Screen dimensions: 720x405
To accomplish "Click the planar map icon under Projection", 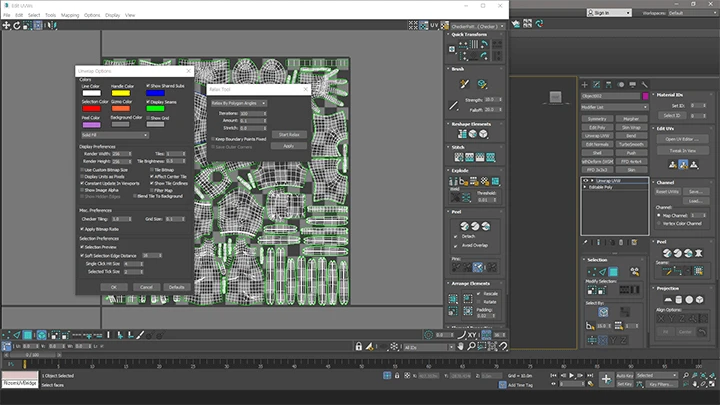I will 668,299.
